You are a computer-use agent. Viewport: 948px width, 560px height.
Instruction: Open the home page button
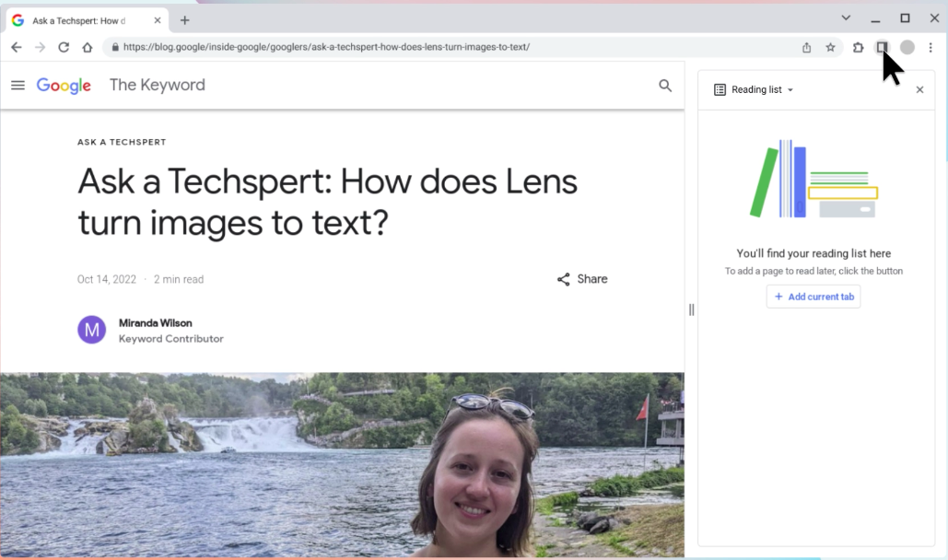click(88, 47)
